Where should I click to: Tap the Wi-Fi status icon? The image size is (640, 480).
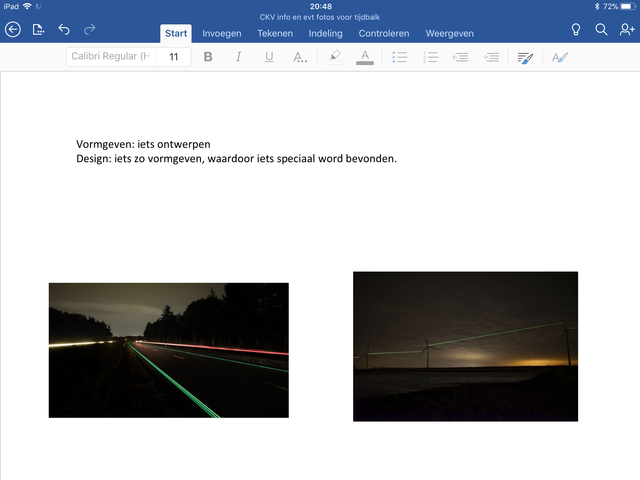pos(27,6)
